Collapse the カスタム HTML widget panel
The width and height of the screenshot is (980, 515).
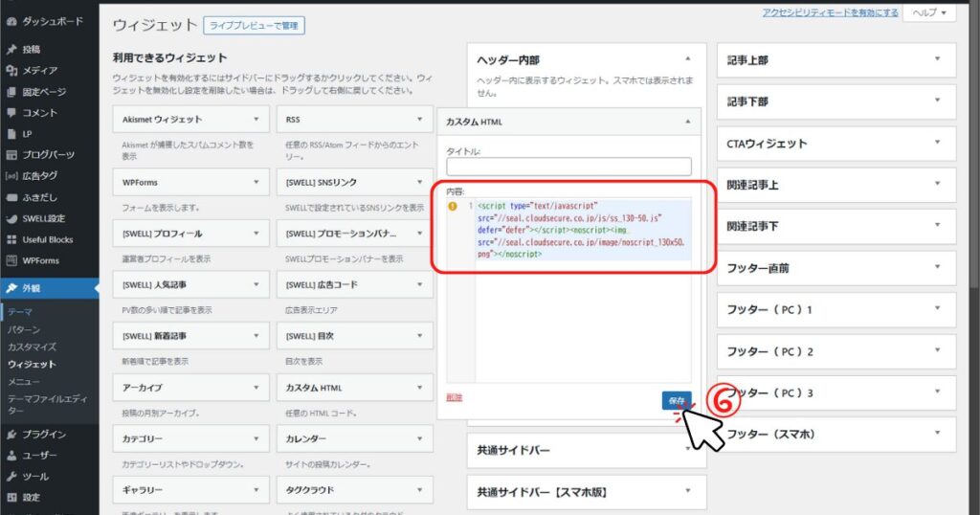click(x=687, y=122)
